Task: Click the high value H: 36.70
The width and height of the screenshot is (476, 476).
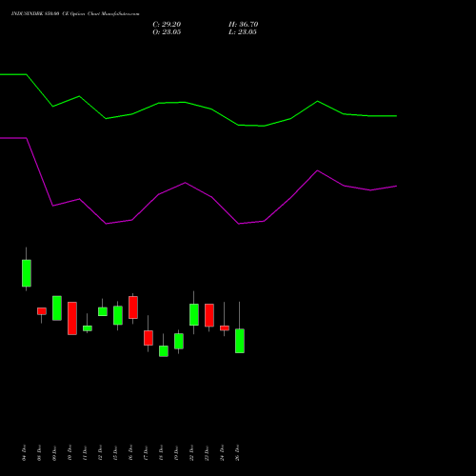Action: click(243, 25)
